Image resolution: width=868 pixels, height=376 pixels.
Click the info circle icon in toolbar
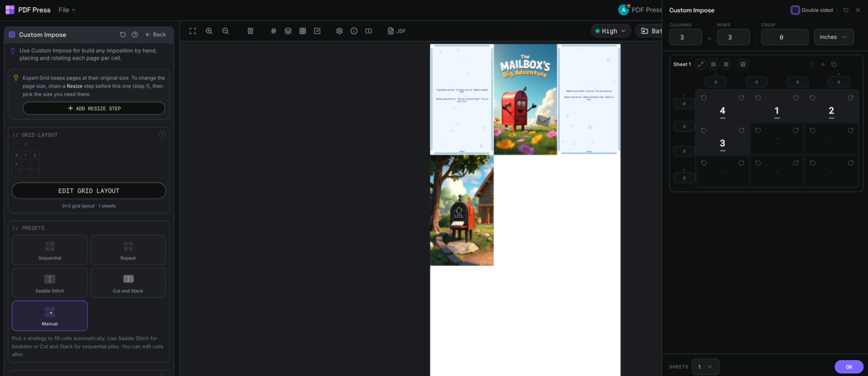click(x=354, y=31)
